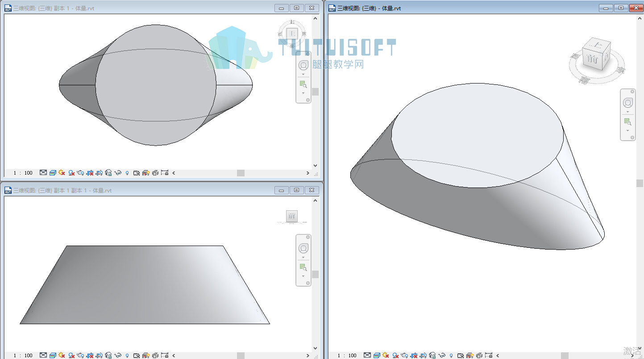Click glasses Temporary Hide/Isolate icon in right view

click(x=442, y=355)
